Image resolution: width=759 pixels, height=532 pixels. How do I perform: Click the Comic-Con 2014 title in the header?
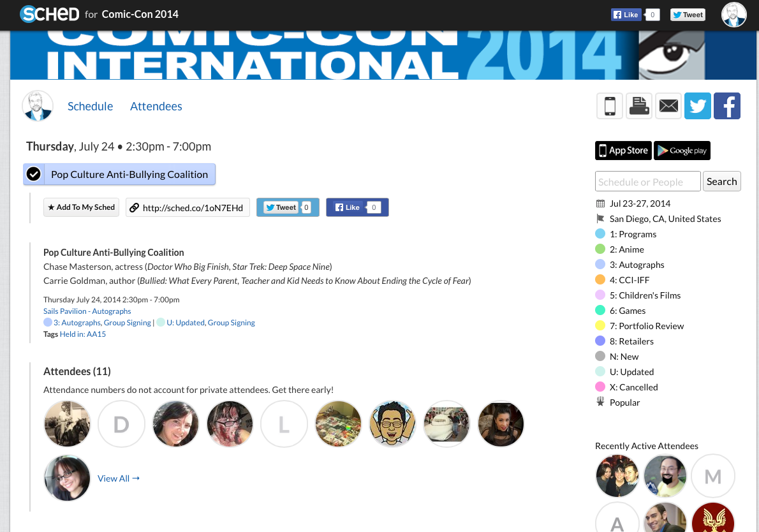[140, 15]
